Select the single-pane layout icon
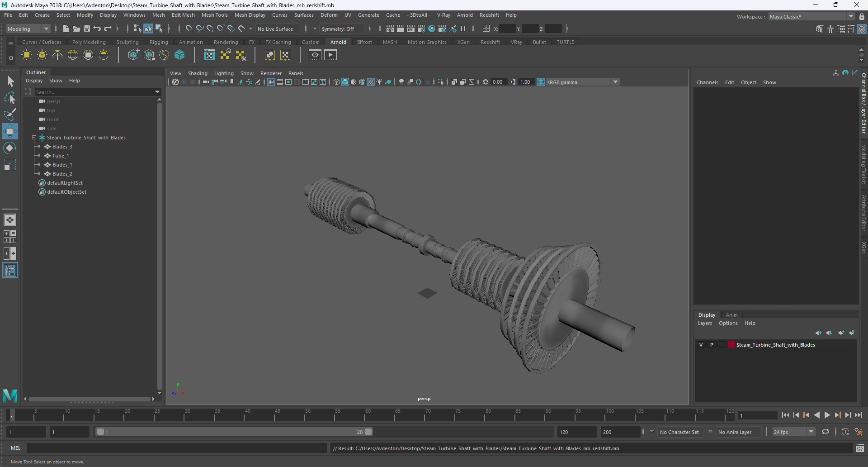 [x=10, y=220]
